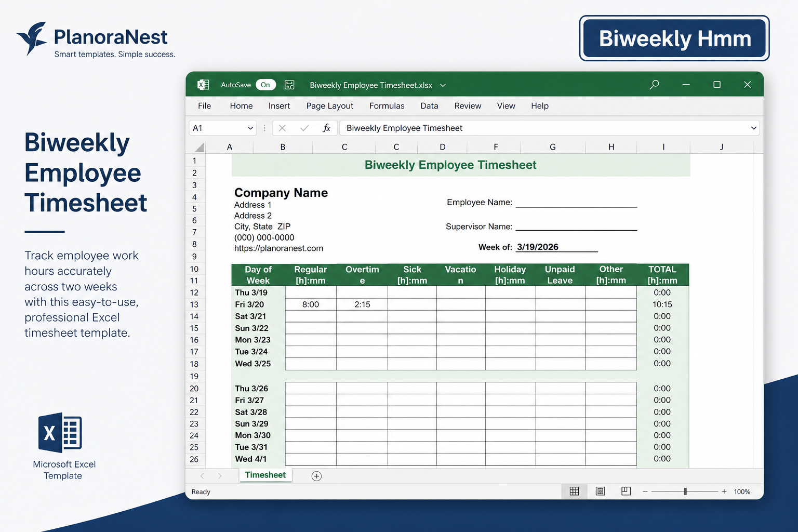Click the Microsoft Excel Template icon
Screen dimensions: 798x532
(x=60, y=433)
